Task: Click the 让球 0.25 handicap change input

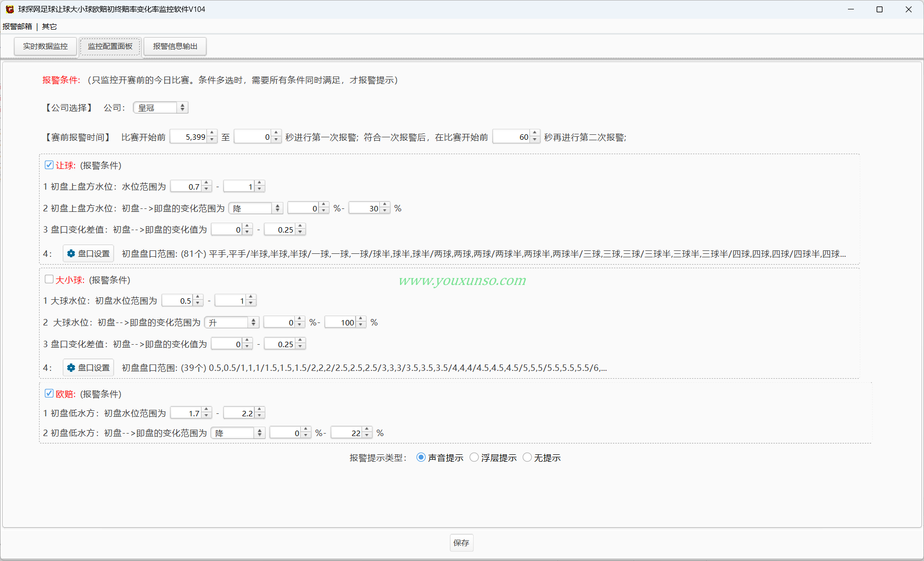Action: coord(280,230)
